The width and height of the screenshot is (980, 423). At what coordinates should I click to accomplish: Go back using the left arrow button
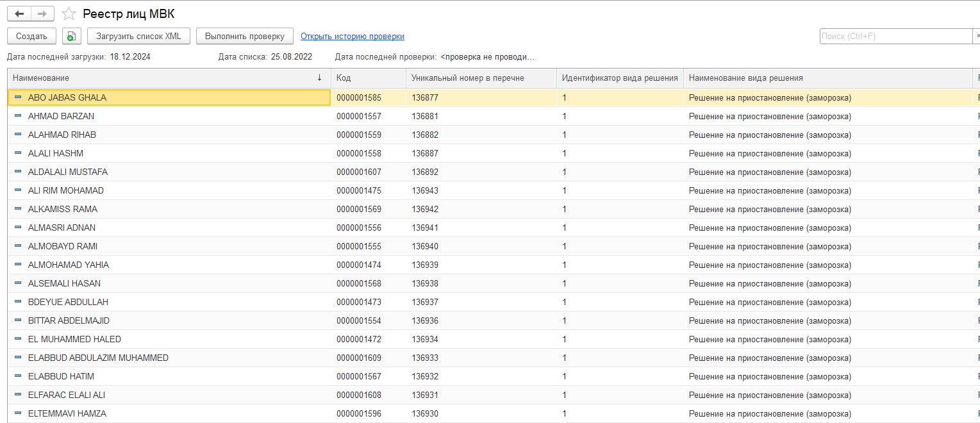click(x=19, y=14)
